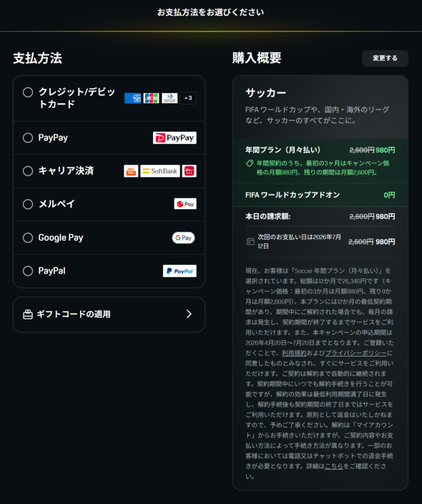Click the Merpay logo badge
The image size is (422, 504).
(x=185, y=204)
